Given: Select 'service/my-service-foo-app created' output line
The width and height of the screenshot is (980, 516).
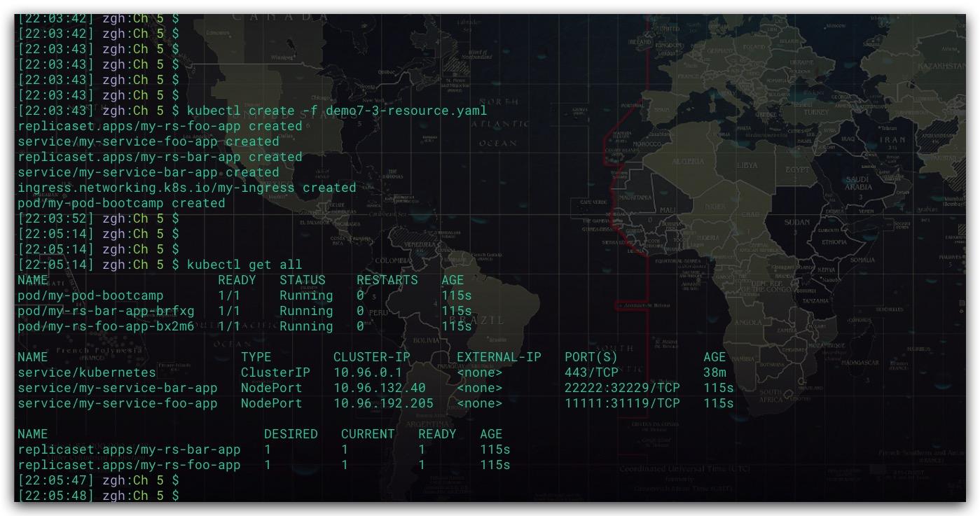Looking at the screenshot, I should click(149, 141).
